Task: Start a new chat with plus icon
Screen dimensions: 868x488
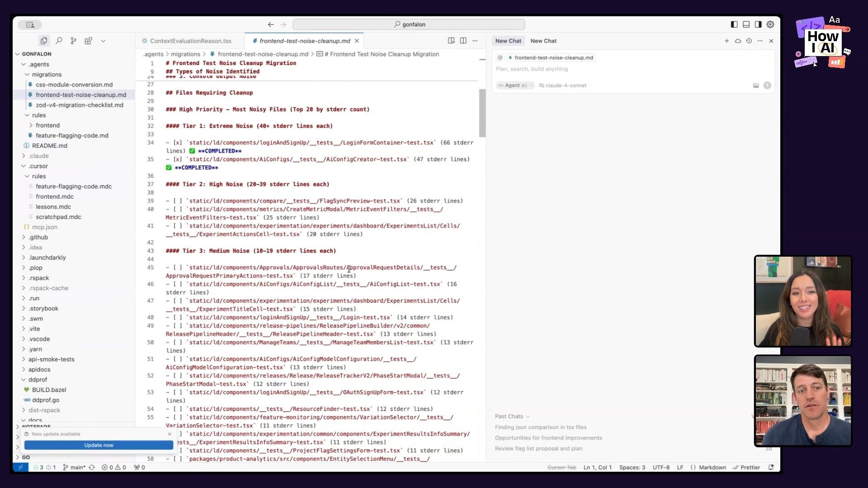Action: [726, 41]
